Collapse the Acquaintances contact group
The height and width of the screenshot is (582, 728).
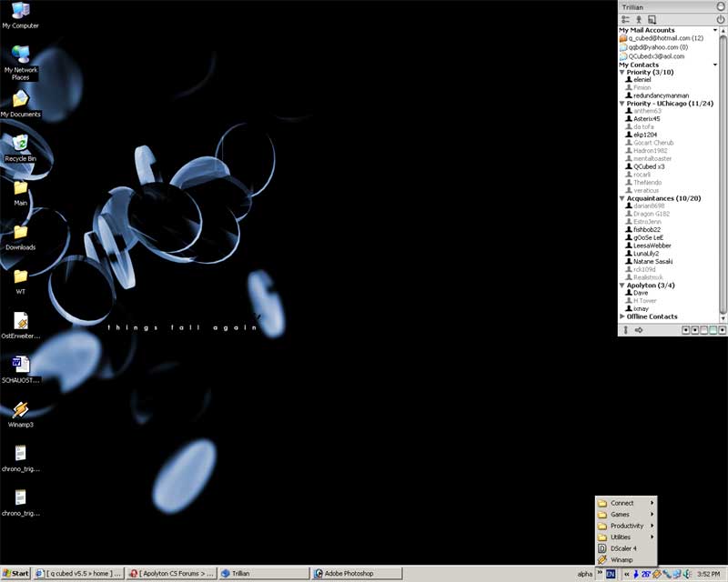click(622, 198)
